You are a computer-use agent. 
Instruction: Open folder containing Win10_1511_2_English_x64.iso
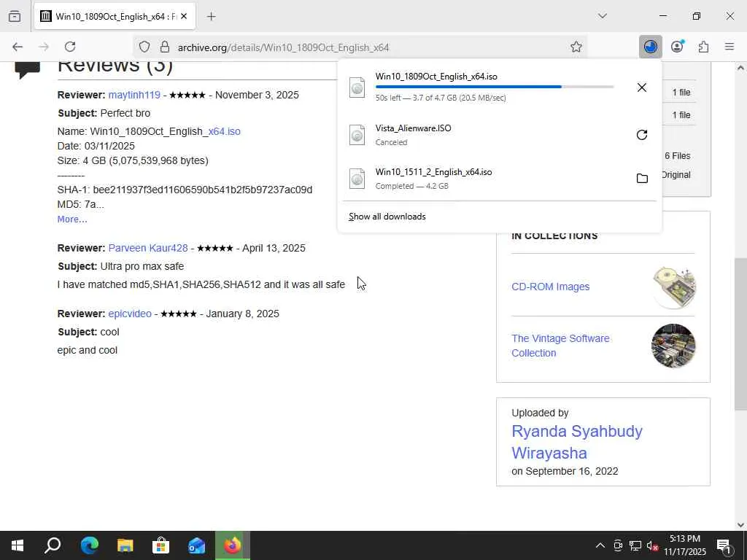coord(642,179)
